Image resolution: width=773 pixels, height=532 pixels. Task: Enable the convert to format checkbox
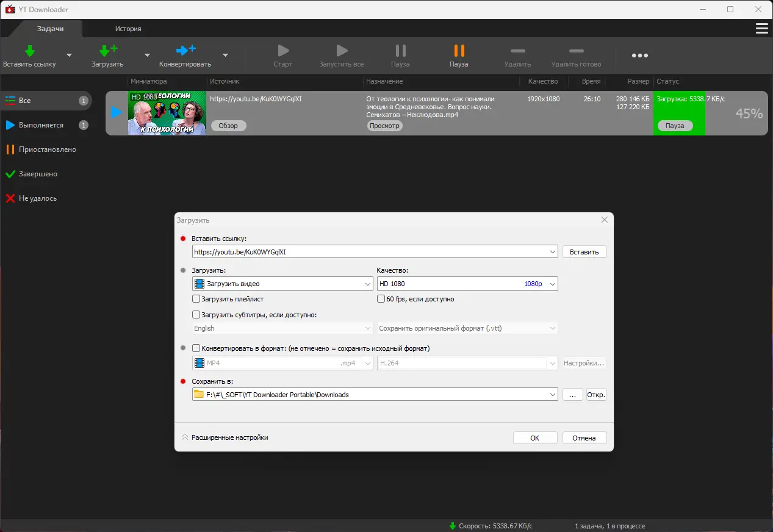[x=196, y=348]
